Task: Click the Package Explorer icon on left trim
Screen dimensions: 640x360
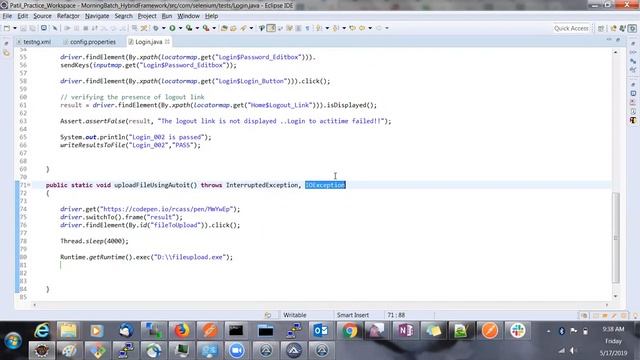Action: pyautogui.click(x=6, y=53)
